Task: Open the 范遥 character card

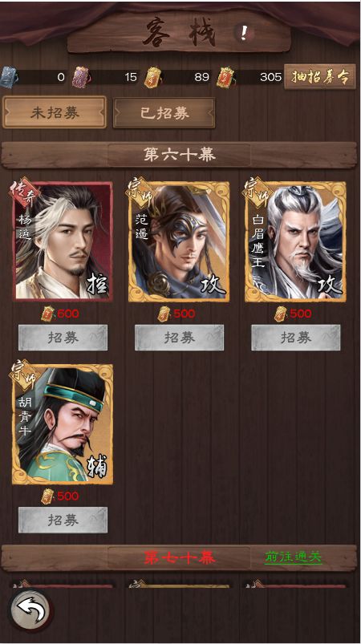Action: point(179,241)
